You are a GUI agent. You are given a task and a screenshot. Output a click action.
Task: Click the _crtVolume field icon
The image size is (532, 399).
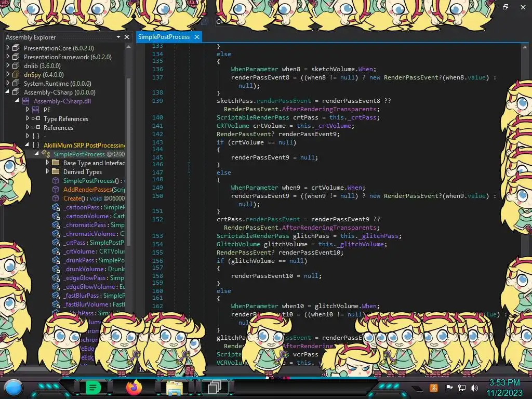[56, 251]
